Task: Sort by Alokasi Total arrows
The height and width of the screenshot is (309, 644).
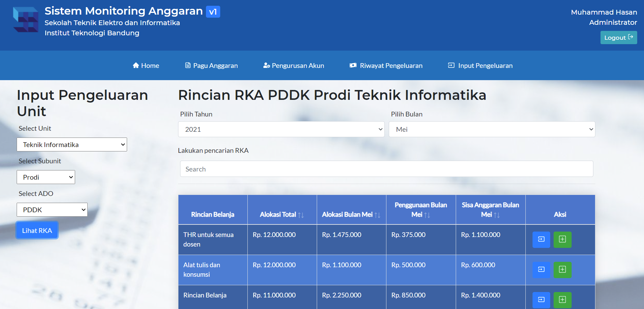Action: pos(301,215)
